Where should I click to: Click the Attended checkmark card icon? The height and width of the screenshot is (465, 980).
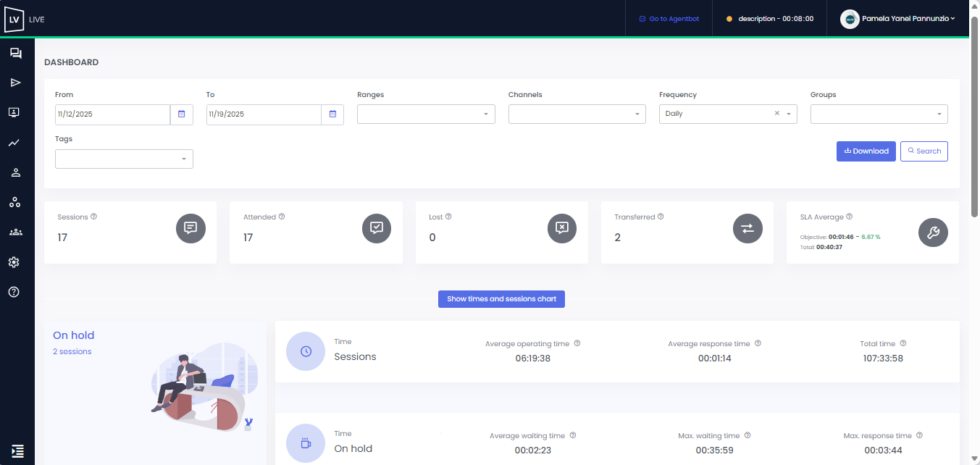(377, 228)
